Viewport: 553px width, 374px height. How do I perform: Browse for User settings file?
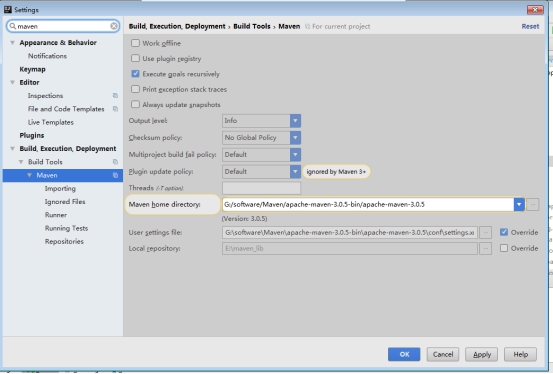(x=486, y=233)
